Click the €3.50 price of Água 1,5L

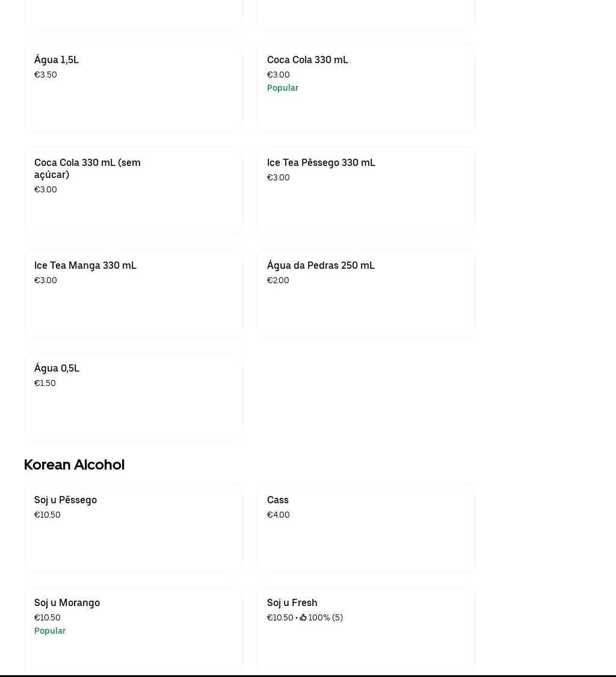46,75
